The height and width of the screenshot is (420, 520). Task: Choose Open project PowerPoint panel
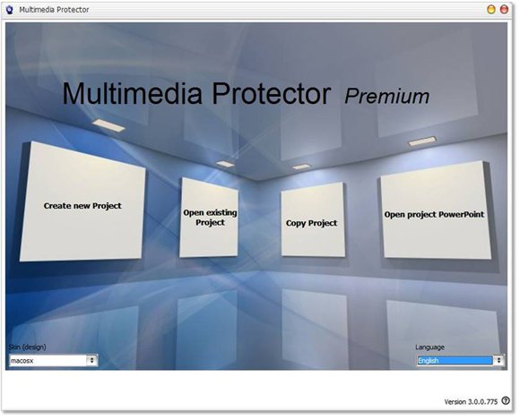pos(436,210)
